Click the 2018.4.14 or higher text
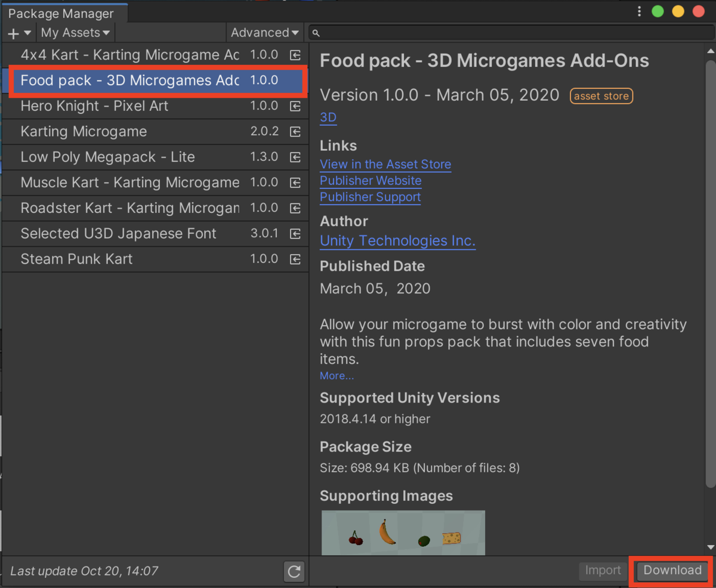Image resolution: width=716 pixels, height=588 pixels. coord(375,419)
